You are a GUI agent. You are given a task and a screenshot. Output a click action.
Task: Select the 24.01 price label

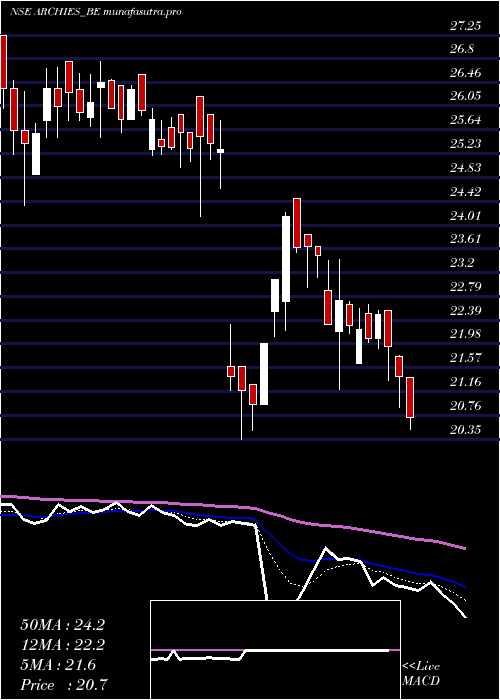pos(465,216)
